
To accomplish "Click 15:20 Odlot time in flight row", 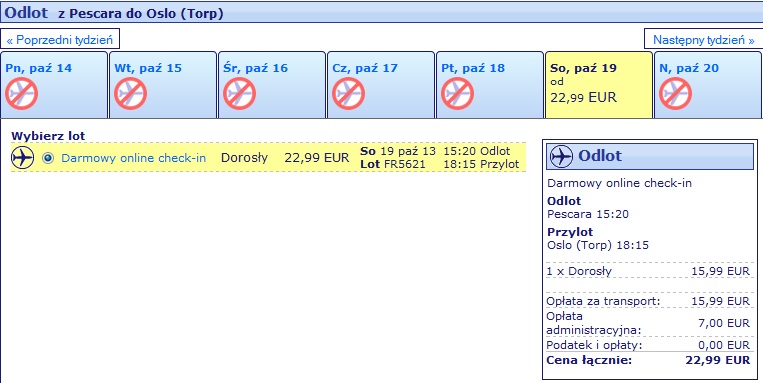I will coord(477,151).
